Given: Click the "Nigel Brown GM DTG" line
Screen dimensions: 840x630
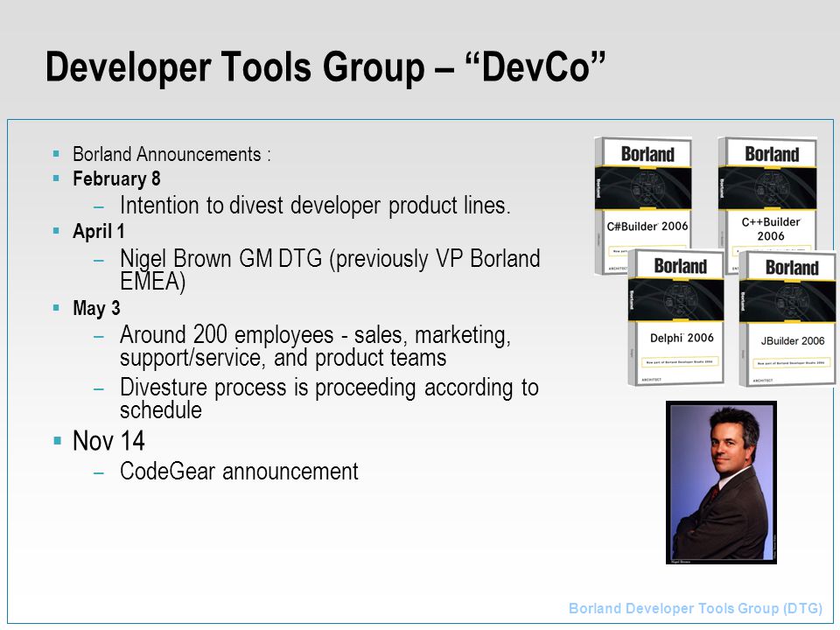Looking at the screenshot, I should [x=330, y=269].
